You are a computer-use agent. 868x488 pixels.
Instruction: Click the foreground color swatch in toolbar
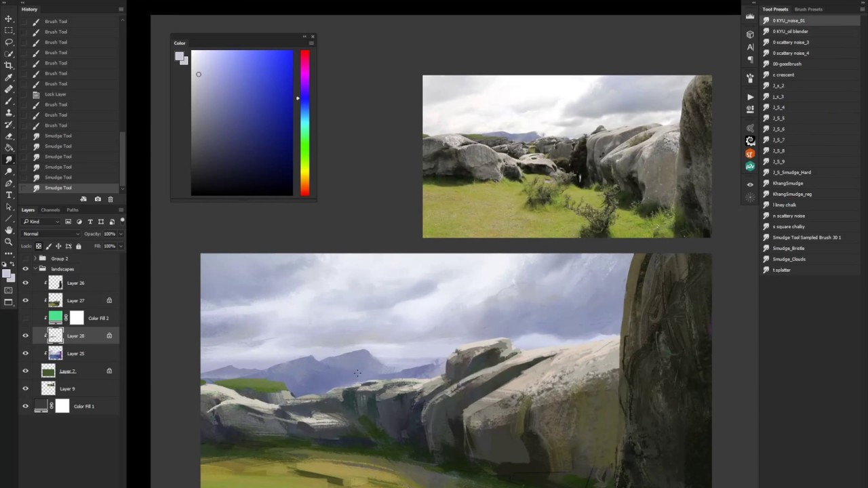click(x=6, y=272)
